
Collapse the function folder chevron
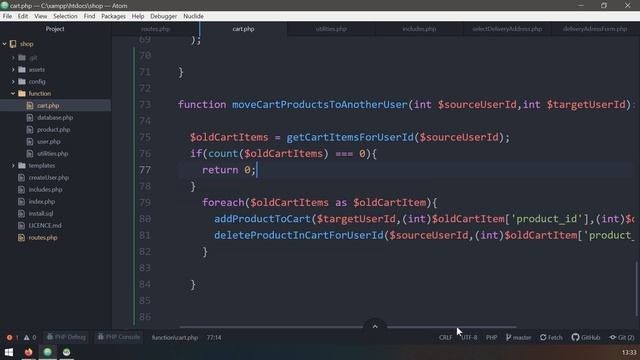coord(13,93)
